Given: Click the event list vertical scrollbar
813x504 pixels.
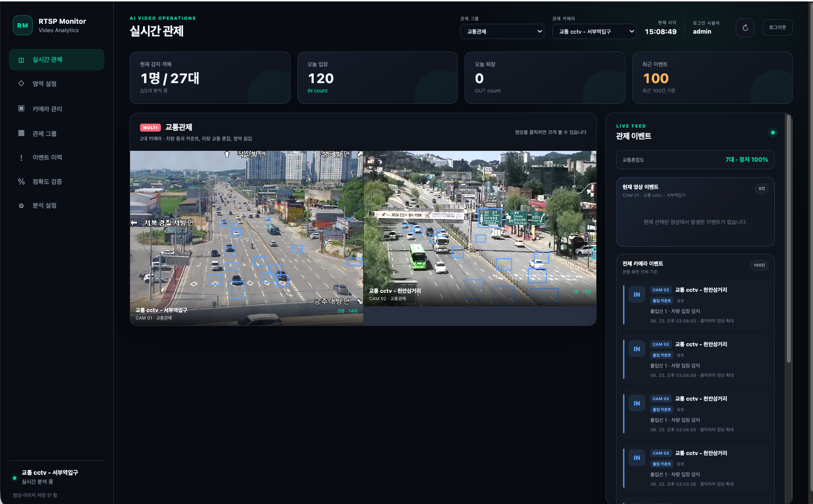Looking at the screenshot, I should (789, 238).
